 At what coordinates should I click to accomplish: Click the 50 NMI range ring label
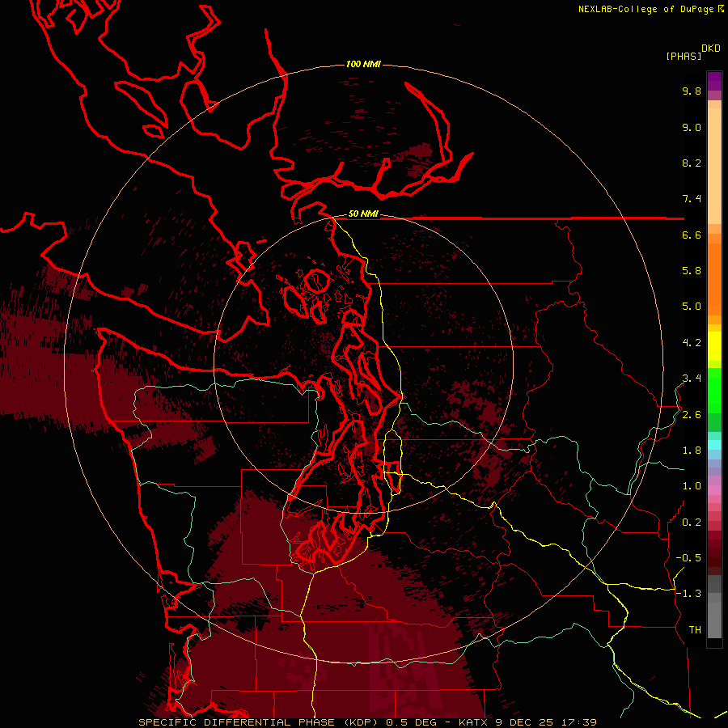pos(363,214)
